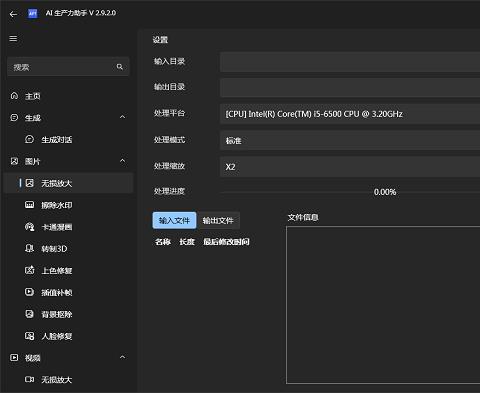The width and height of the screenshot is (480, 393).
Task: Switch to the 输出文件 tab
Action: click(218, 220)
